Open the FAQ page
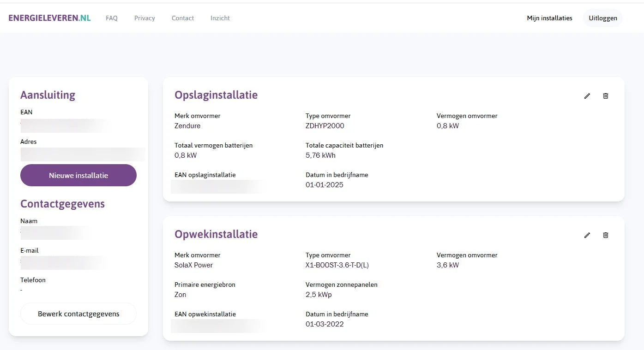The image size is (644, 350). (x=112, y=18)
